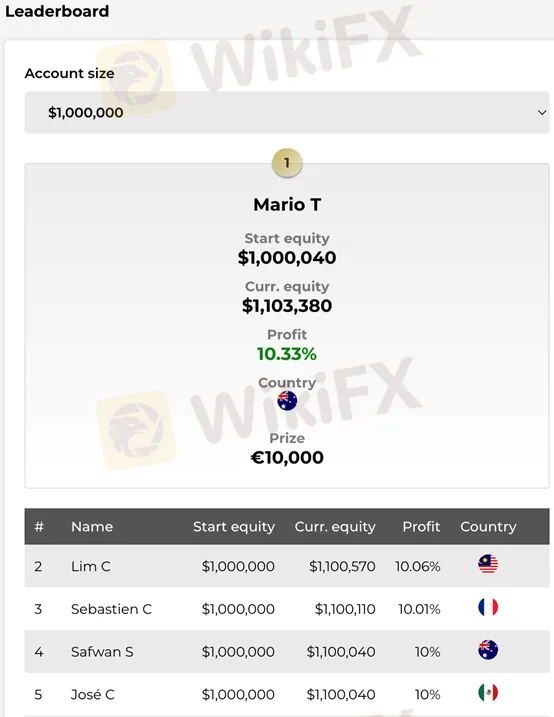Click the Curr. equity column header

[x=335, y=527]
